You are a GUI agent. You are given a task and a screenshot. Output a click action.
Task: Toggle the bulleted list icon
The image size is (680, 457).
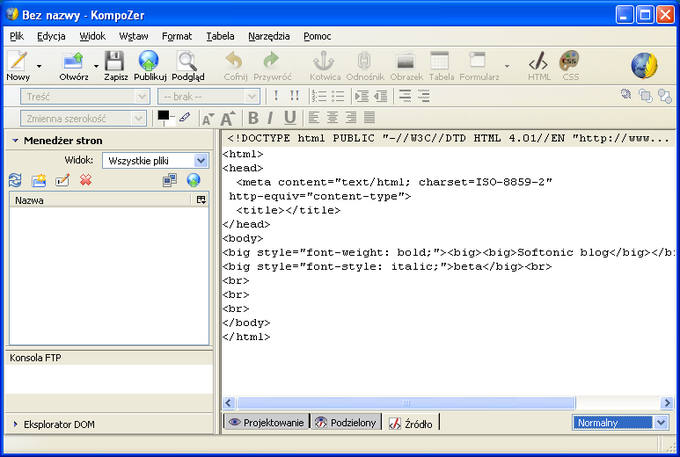pos(338,96)
